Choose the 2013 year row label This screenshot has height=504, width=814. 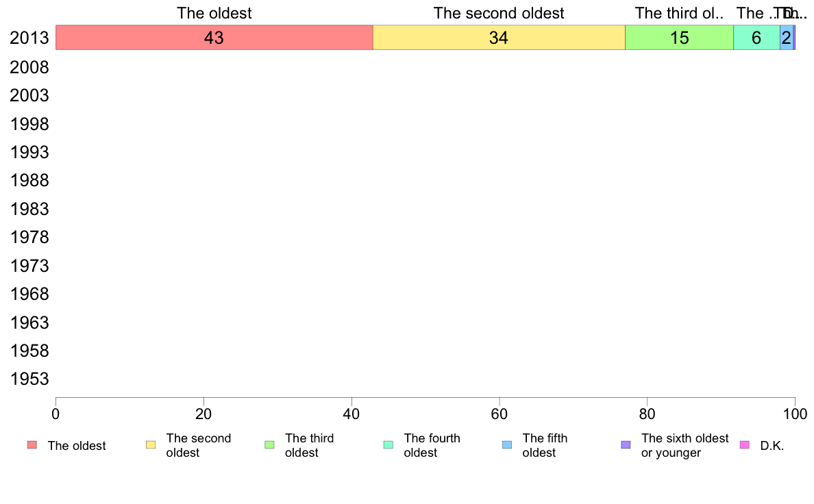29,38
